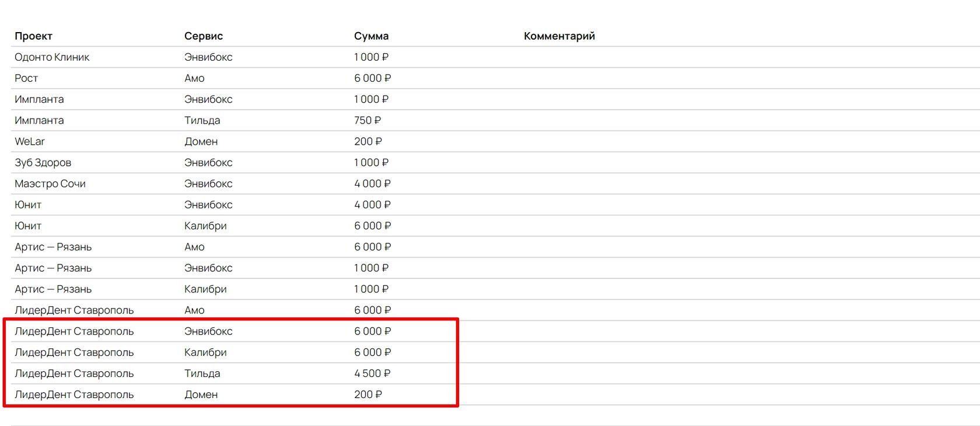Viewport: 980px width, 426px height.
Task: Select 'Артис — Рязань' in the Амо row
Action: (x=53, y=247)
